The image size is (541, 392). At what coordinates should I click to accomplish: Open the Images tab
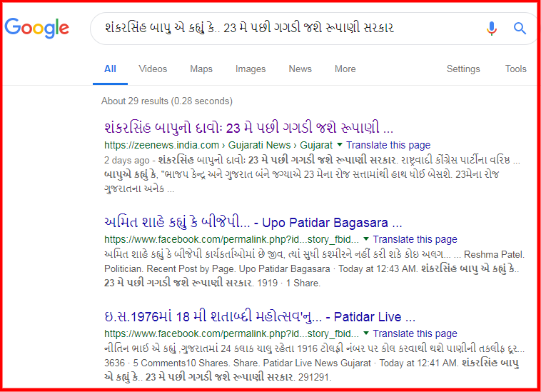pos(251,69)
